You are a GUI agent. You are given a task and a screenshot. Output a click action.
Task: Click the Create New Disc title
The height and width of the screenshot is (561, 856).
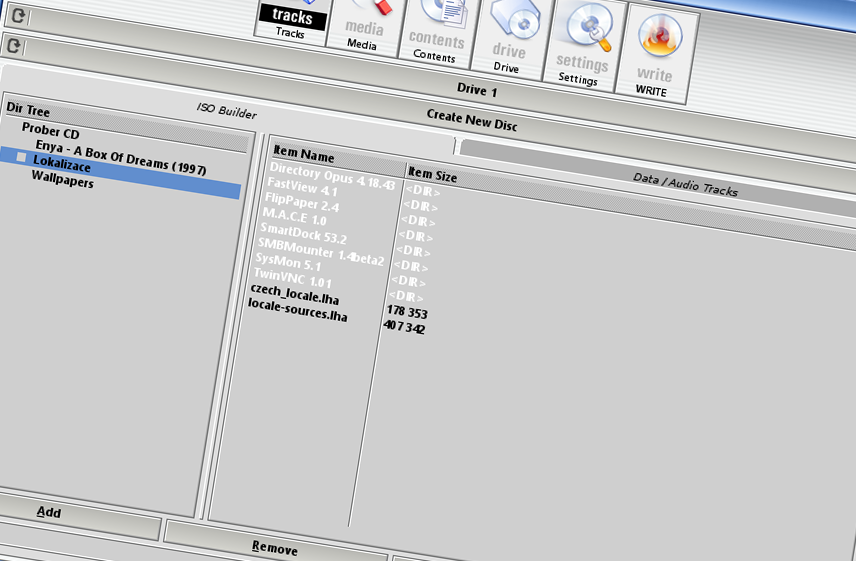tap(472, 120)
